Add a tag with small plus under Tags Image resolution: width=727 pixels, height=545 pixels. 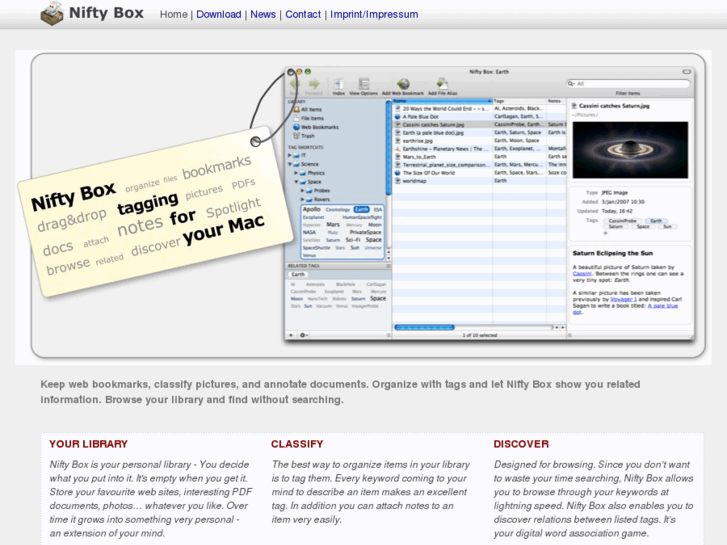(x=606, y=233)
